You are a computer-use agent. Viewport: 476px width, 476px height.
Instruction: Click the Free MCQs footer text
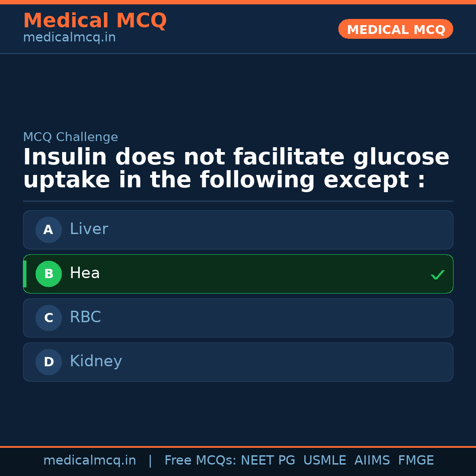[x=299, y=461]
